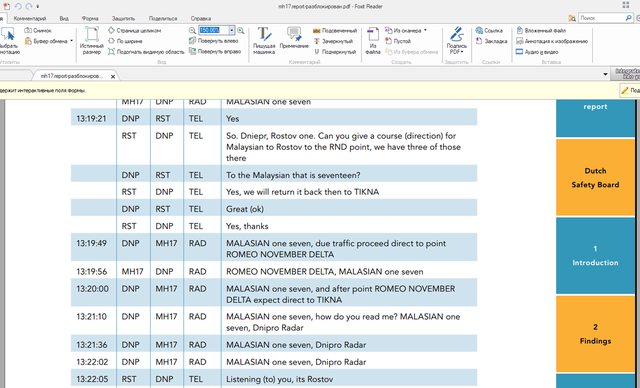This screenshot has width=640, height=388.
Task: Add a Закладка bookmark
Action: [491, 41]
